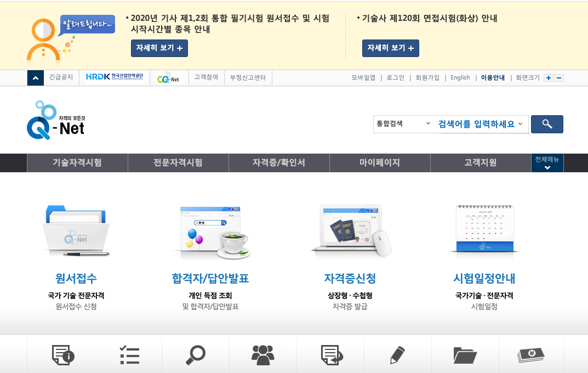Open the 이용안내 link
The width and height of the screenshot is (588, 373).
click(493, 78)
